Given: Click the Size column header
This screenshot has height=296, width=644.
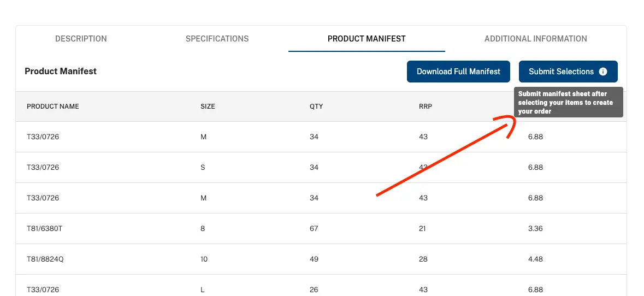Looking at the screenshot, I should 208,106.
